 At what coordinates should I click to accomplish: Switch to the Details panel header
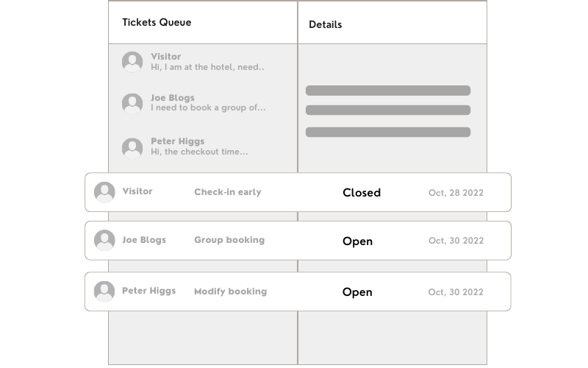[x=325, y=24]
